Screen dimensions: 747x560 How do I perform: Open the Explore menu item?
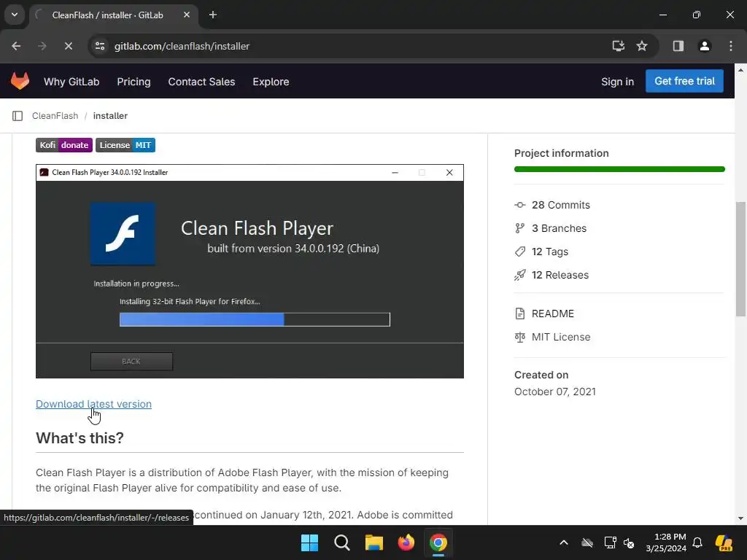(x=271, y=82)
